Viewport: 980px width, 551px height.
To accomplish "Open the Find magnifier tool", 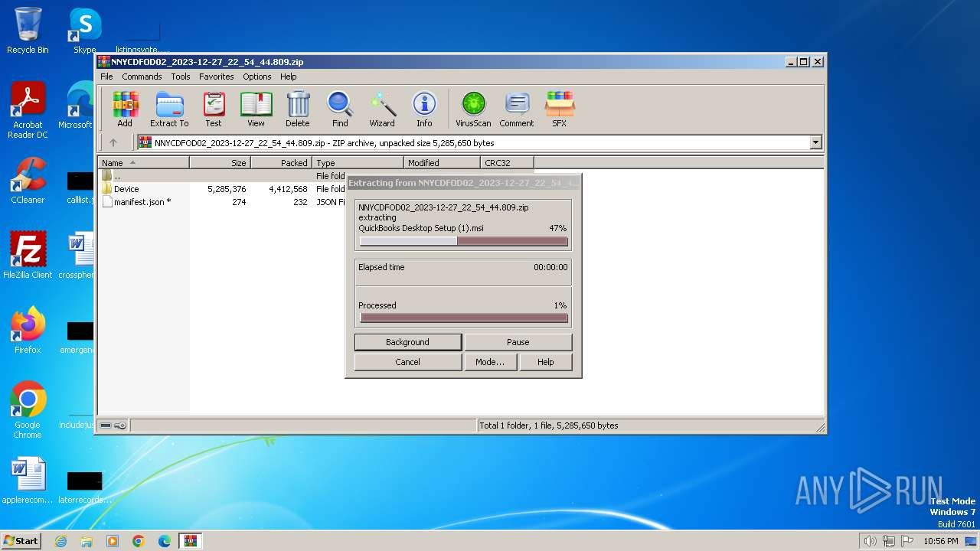I will (340, 109).
